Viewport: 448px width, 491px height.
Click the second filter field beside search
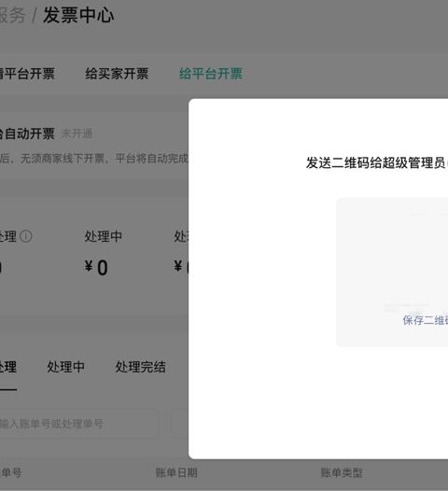point(180,424)
